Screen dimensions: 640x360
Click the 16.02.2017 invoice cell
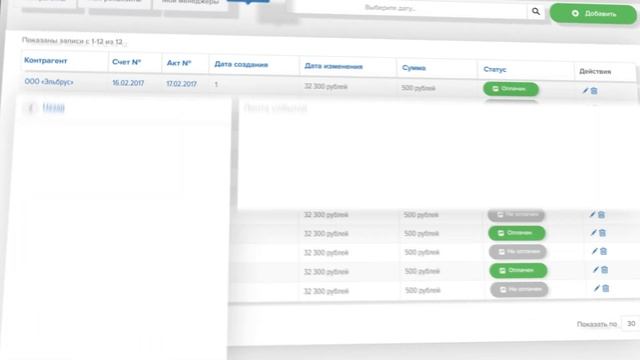pos(128,83)
